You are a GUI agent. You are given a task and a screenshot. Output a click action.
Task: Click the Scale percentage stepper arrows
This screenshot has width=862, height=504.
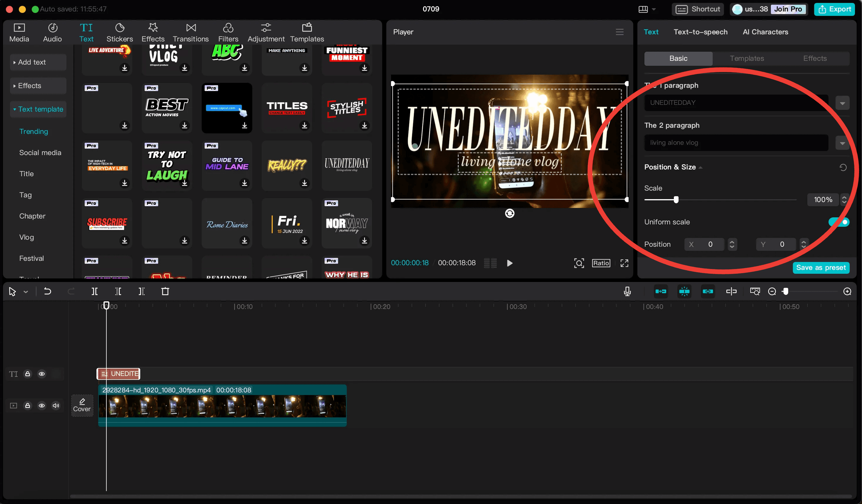[x=844, y=199]
